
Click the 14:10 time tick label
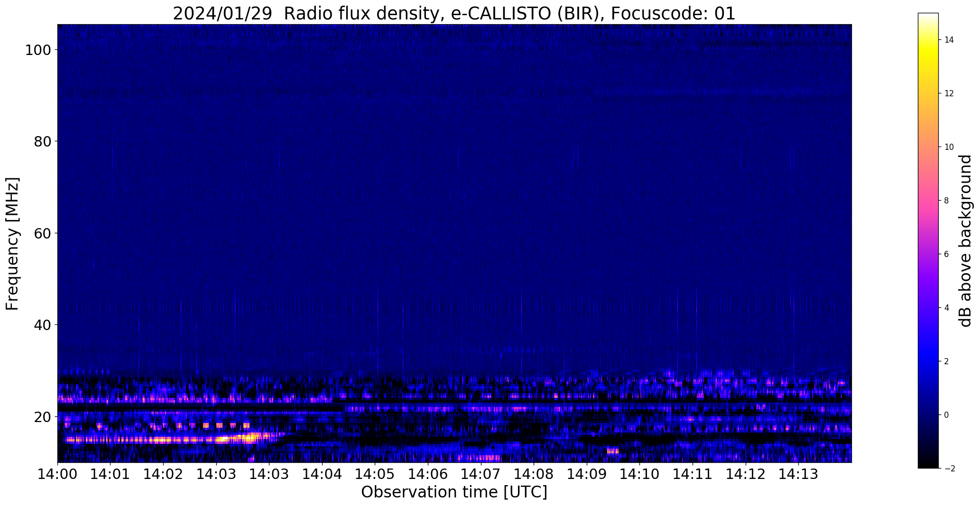point(639,474)
